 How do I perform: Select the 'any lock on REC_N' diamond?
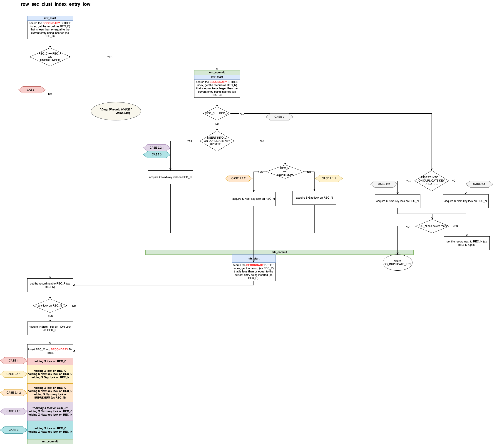point(50,306)
